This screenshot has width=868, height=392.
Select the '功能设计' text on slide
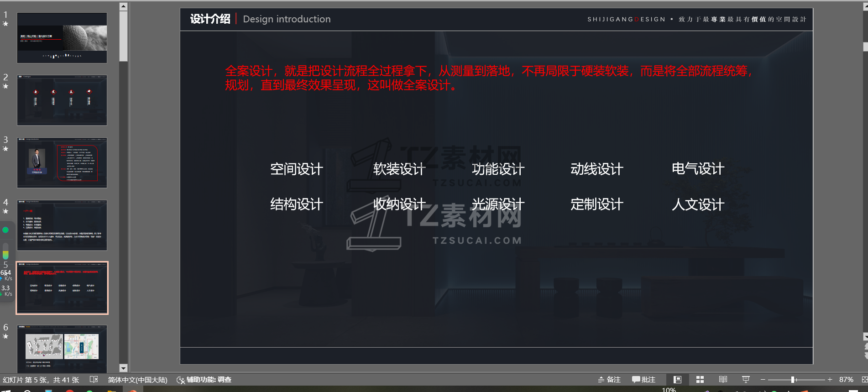(x=498, y=169)
